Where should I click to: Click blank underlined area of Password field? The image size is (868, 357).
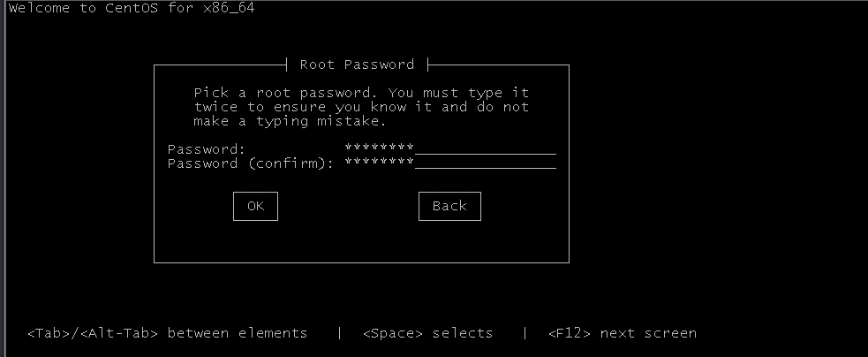(486, 148)
